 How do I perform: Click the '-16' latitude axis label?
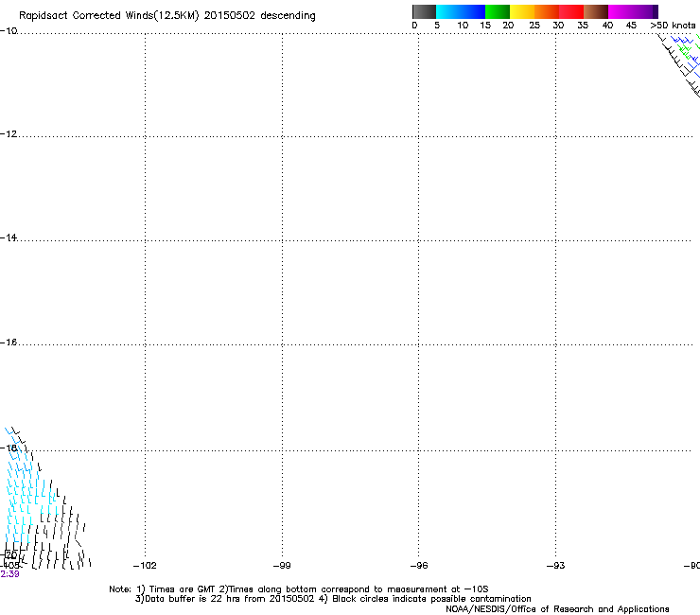click(9, 343)
